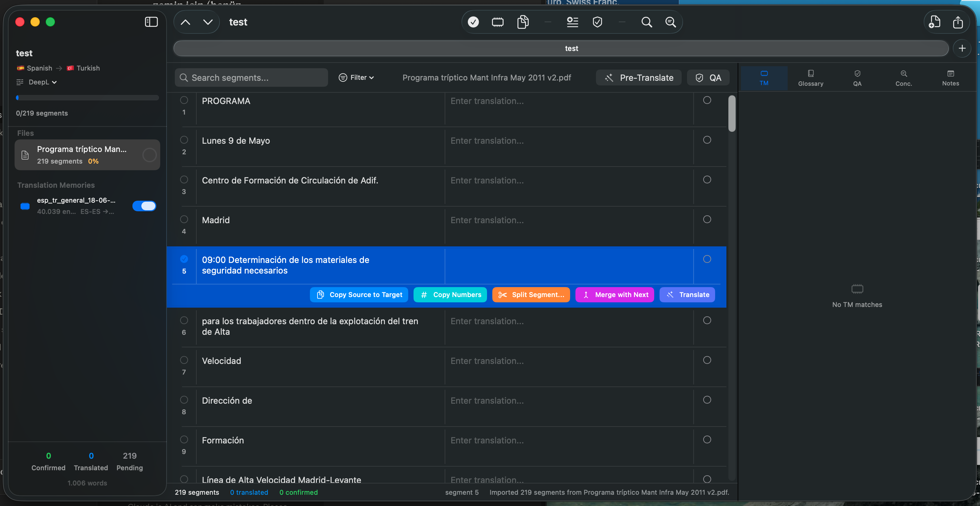Click the glossary list toolbar icon

[x=572, y=22]
